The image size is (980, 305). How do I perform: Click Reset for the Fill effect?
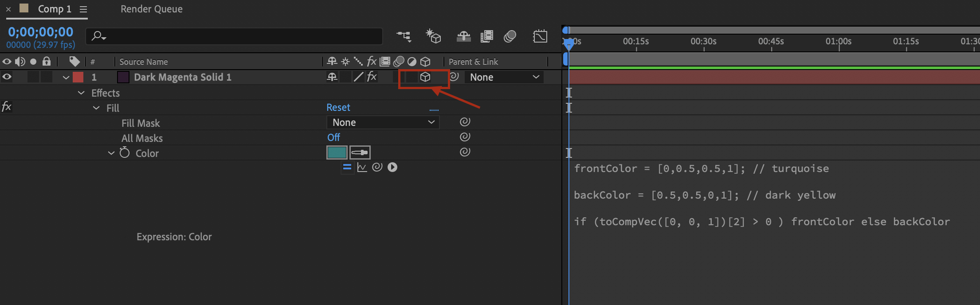pyautogui.click(x=338, y=107)
